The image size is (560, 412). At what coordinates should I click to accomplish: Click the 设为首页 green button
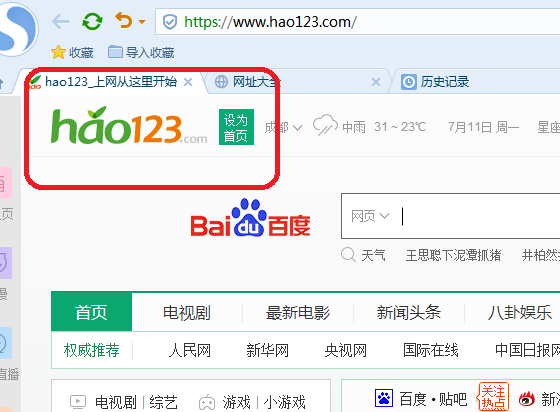pyautogui.click(x=236, y=127)
